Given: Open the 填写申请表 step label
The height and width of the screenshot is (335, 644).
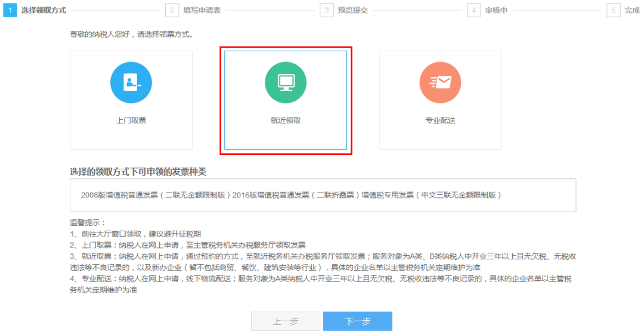Looking at the screenshot, I should [202, 10].
